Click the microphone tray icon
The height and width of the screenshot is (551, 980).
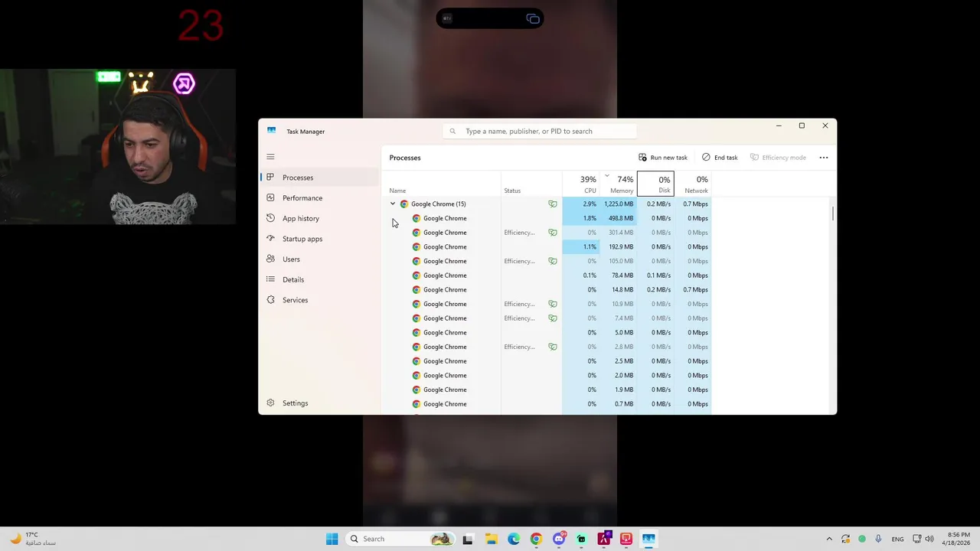tap(878, 539)
